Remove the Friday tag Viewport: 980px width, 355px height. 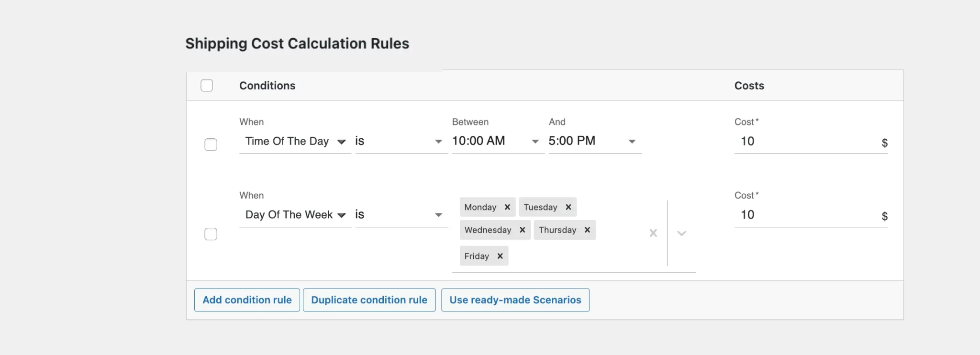[500, 256]
